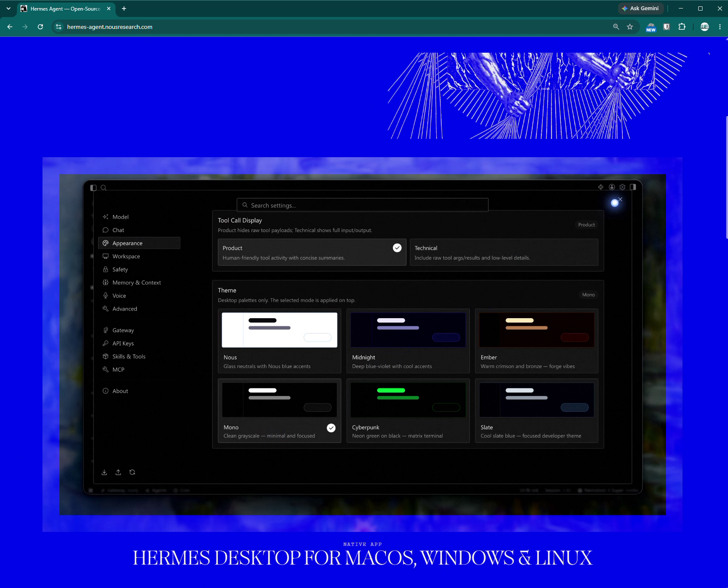Bookmark this page with the star icon
Image resolution: width=728 pixels, height=588 pixels.
pyautogui.click(x=630, y=27)
